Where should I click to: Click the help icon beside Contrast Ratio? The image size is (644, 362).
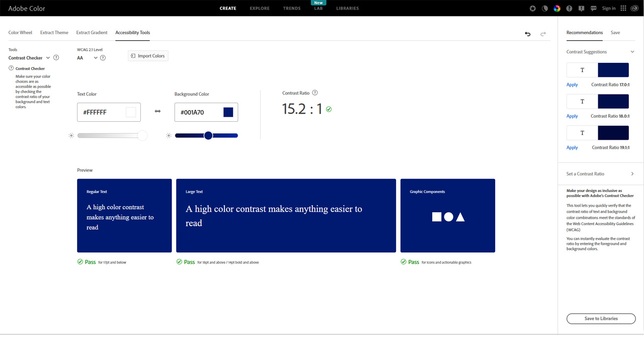point(315,93)
